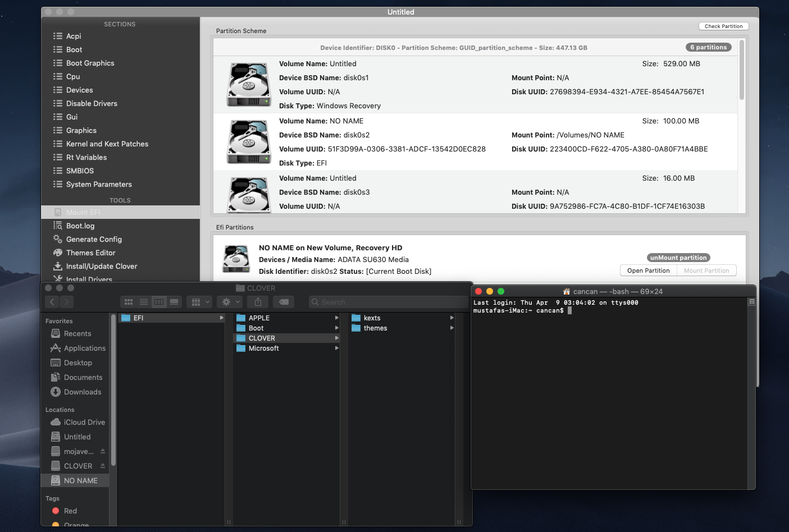
Task: Select the Mount EFI tool in the sidebar
Action: [x=120, y=212]
